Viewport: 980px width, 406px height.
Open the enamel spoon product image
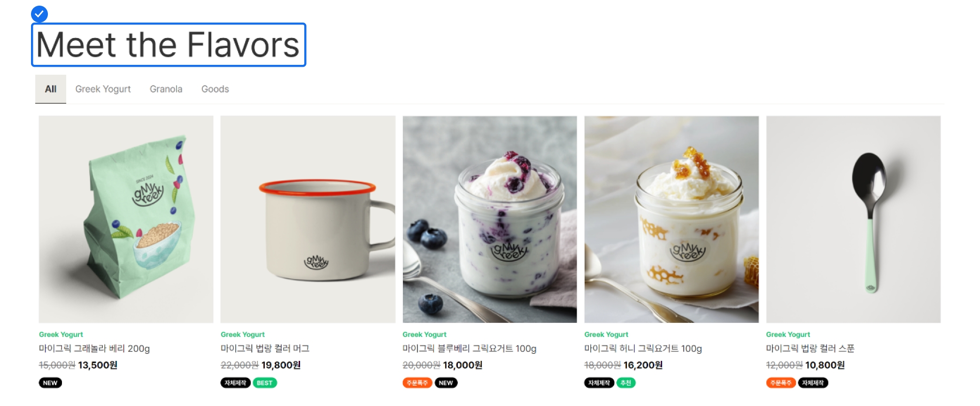tap(853, 219)
